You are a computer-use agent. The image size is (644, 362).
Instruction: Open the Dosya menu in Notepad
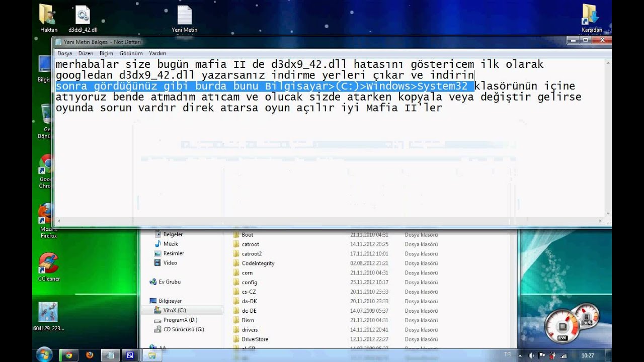pos(64,53)
